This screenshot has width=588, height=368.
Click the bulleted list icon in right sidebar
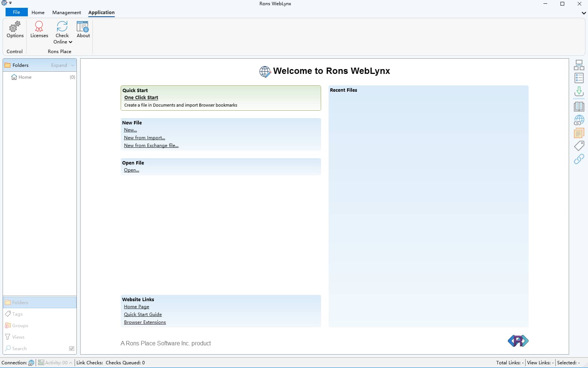(x=579, y=78)
